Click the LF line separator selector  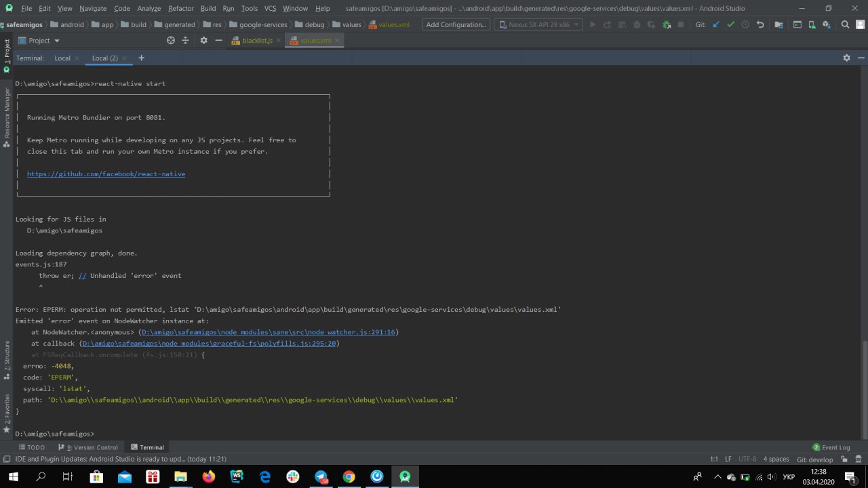(728, 459)
